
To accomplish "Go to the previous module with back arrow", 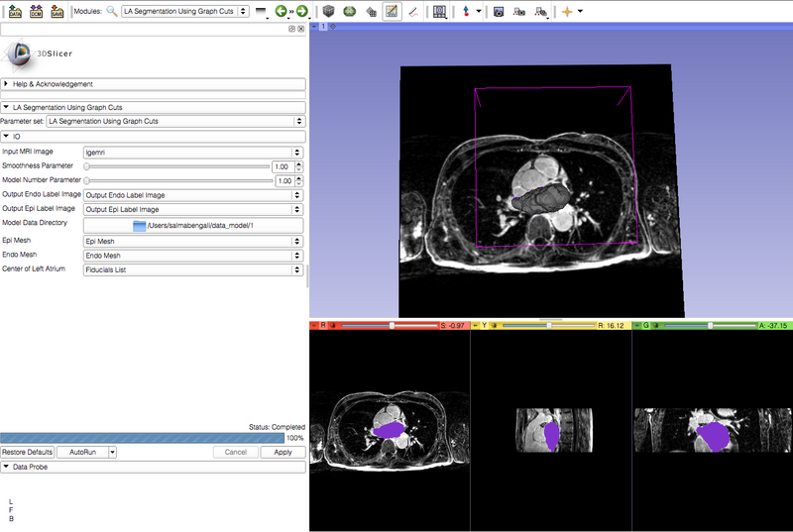I will [282, 12].
